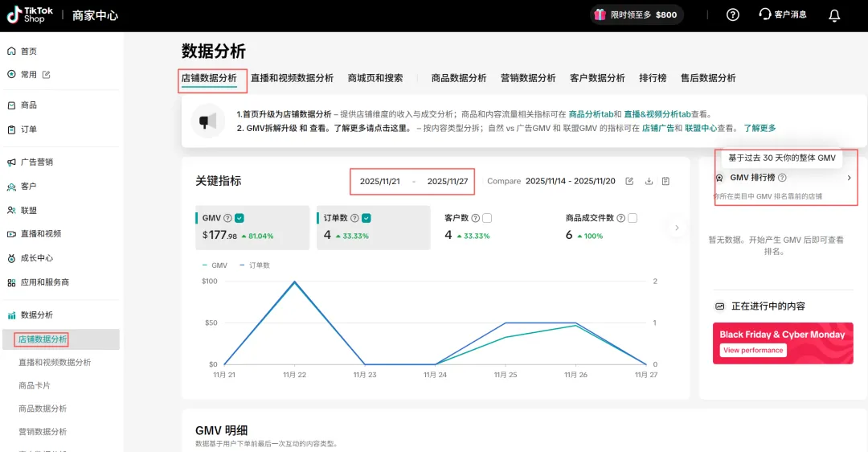
Task: Uncheck the 订单数 metric checkbox
Action: (366, 218)
